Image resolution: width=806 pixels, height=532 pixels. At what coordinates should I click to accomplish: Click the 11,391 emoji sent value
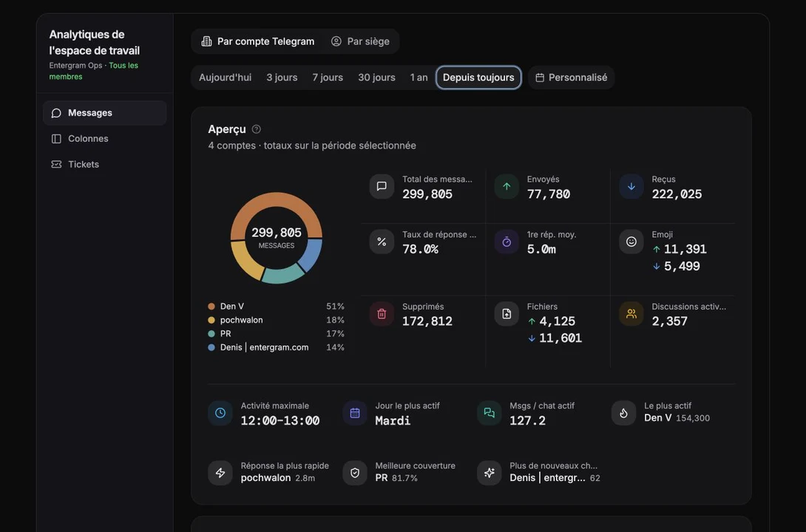click(x=685, y=249)
